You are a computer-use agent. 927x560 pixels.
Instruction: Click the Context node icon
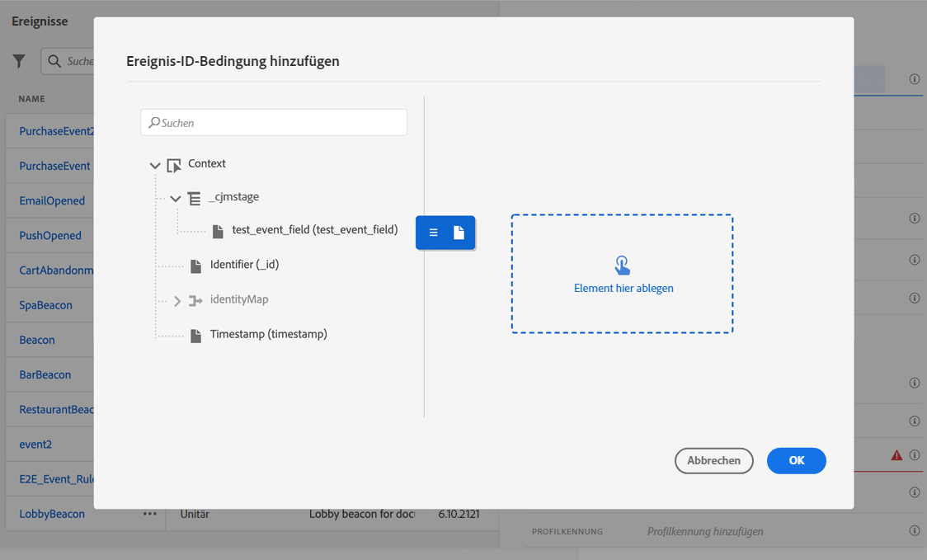[x=174, y=165]
